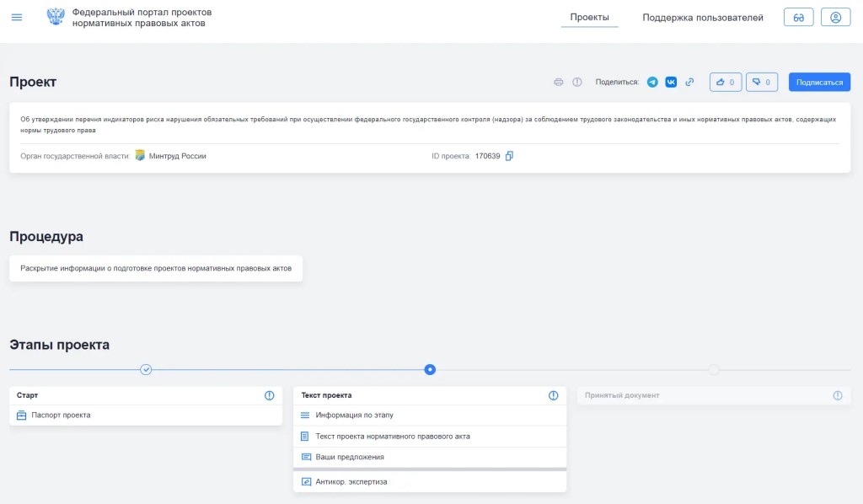Click the info icon beside the print icon
The image size is (863, 504).
[576, 82]
